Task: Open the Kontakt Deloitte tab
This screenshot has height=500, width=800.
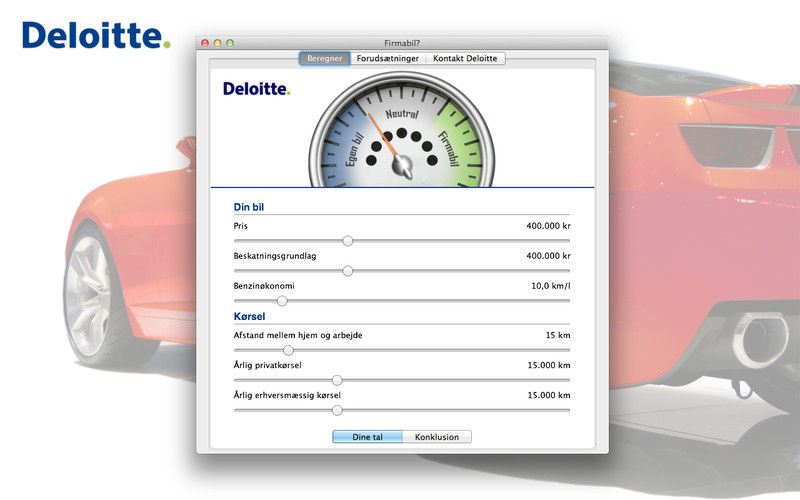Action: point(465,59)
